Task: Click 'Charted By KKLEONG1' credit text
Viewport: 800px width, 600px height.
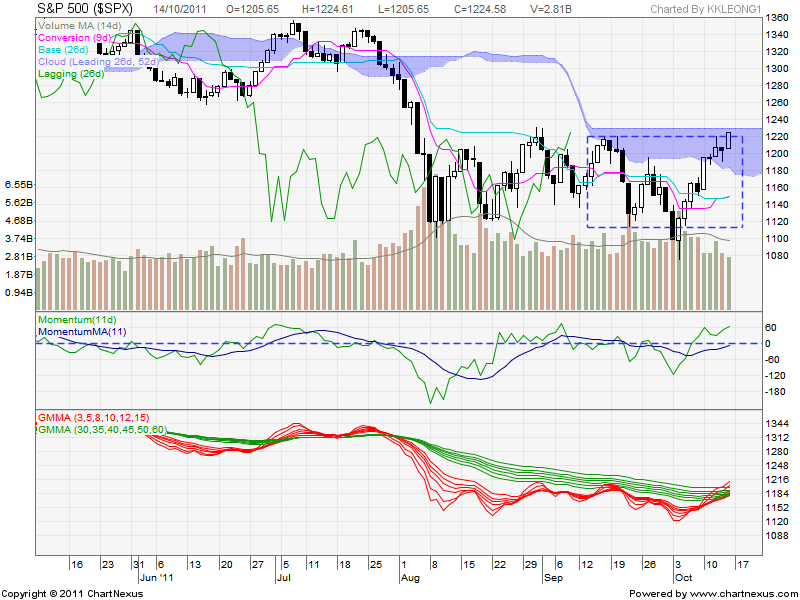Action: [x=706, y=9]
